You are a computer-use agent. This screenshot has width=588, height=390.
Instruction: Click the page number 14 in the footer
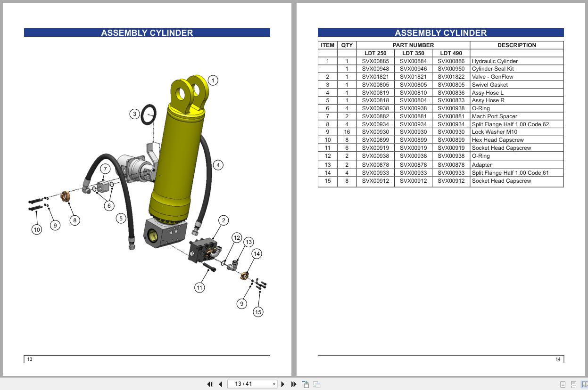point(557,359)
